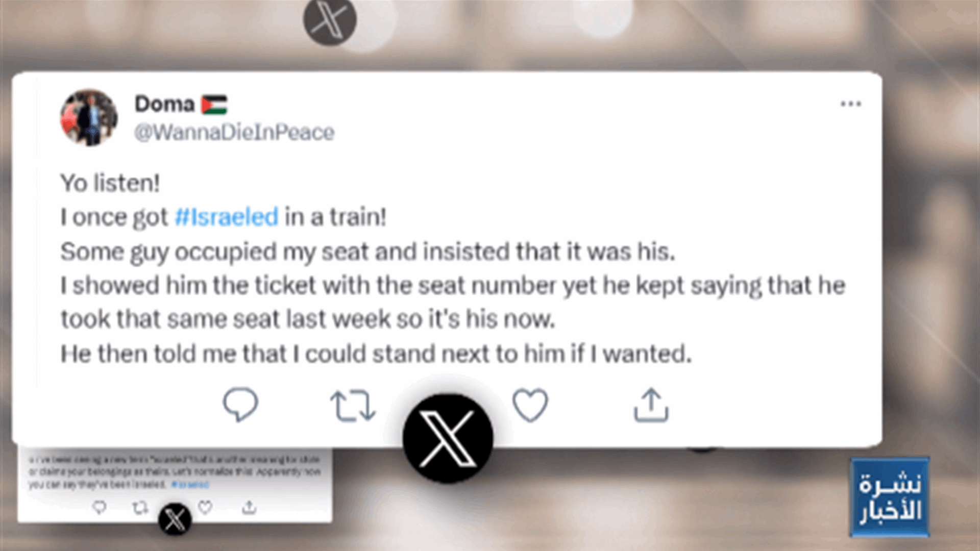Screen dimensions: 980x551
Task: Retweet the small lower tweet
Action: [140, 508]
